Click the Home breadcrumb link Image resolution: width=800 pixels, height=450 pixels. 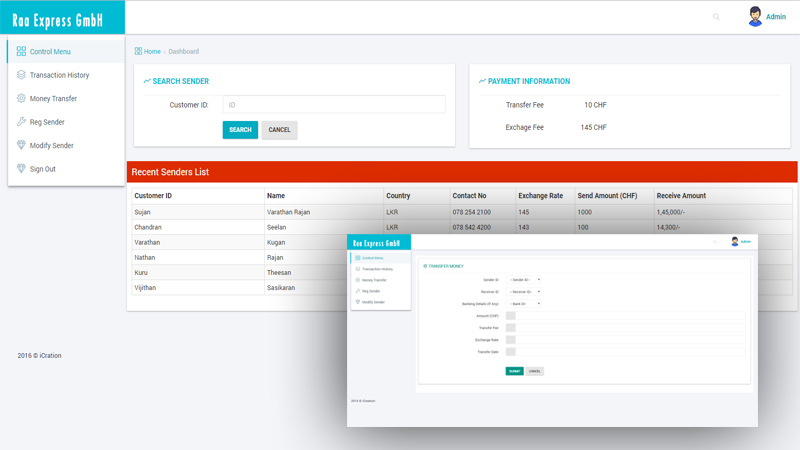coord(152,51)
